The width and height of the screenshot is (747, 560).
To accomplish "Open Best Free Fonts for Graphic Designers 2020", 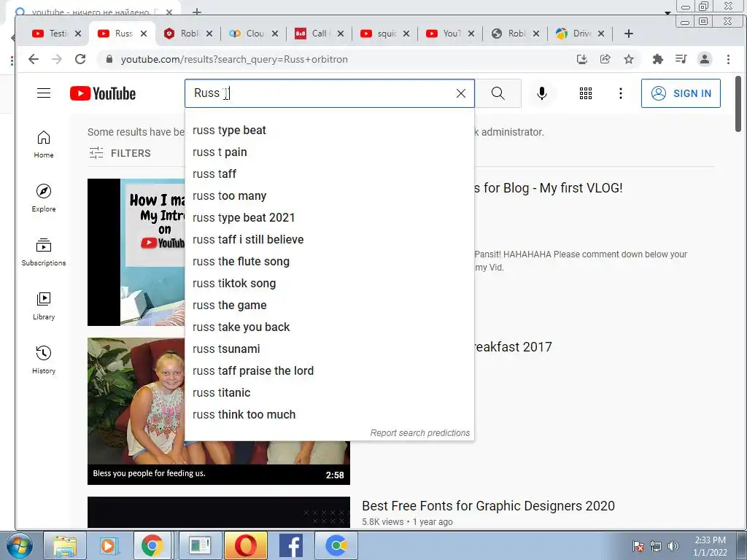I will pos(488,506).
